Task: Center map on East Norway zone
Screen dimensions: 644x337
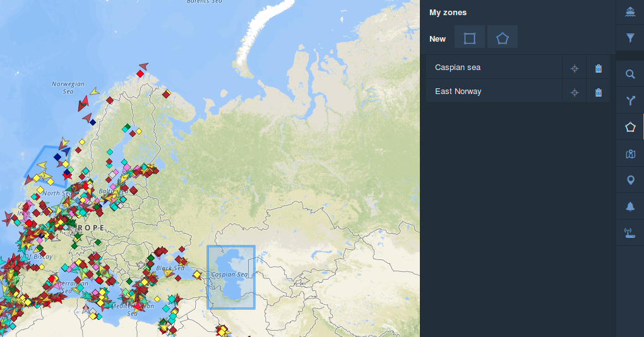Action: [574, 92]
